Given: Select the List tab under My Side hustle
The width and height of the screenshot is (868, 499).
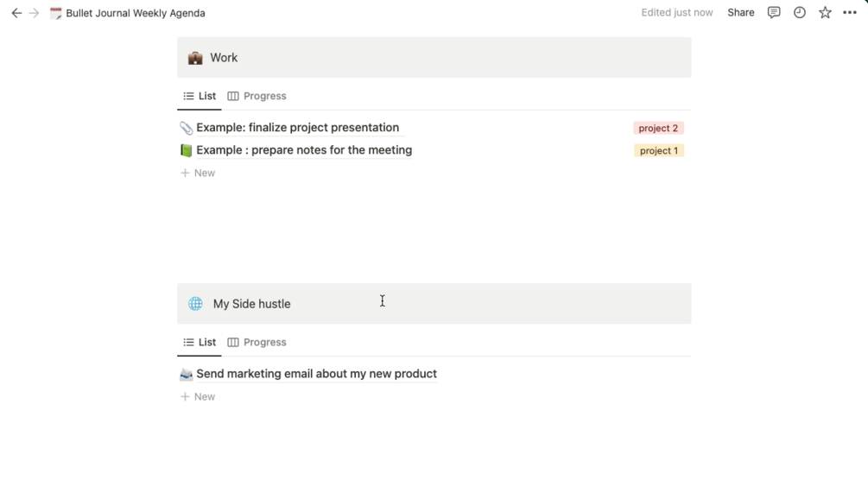Looking at the screenshot, I should tap(200, 342).
